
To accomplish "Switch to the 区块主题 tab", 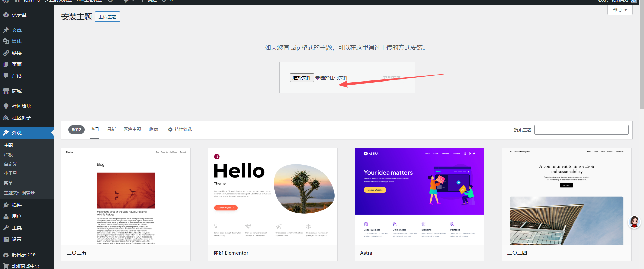I will click(132, 130).
